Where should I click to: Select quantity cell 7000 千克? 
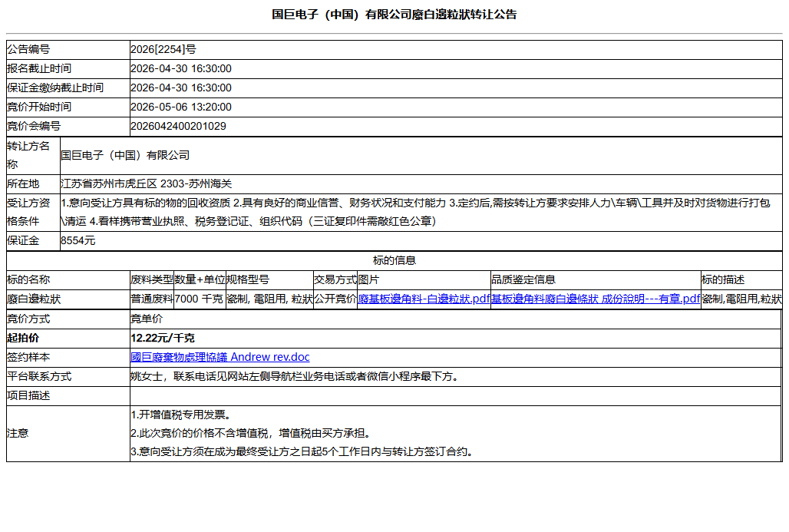199,299
